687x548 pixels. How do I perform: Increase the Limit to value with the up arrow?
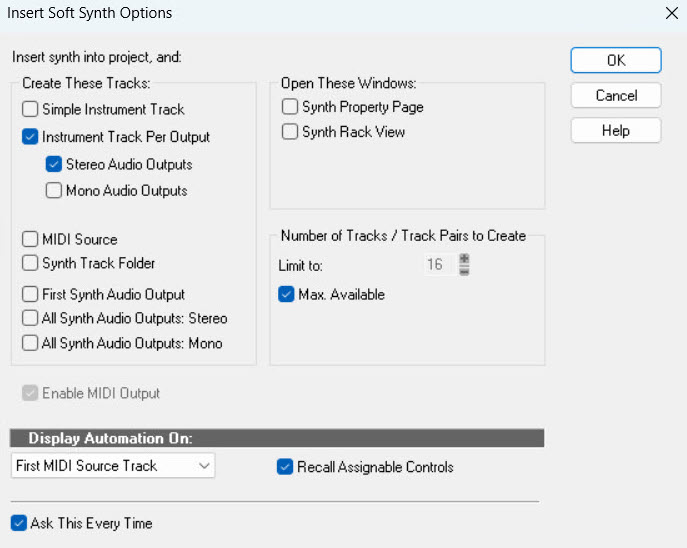point(464,260)
